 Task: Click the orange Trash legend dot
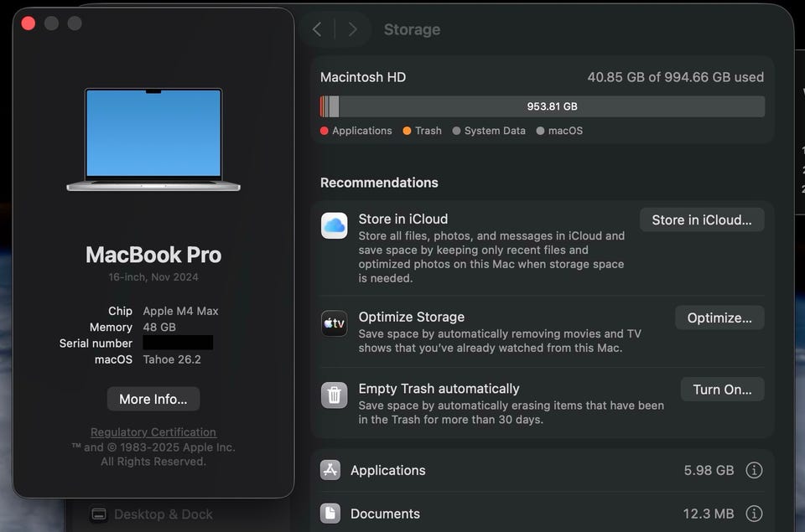coord(407,131)
